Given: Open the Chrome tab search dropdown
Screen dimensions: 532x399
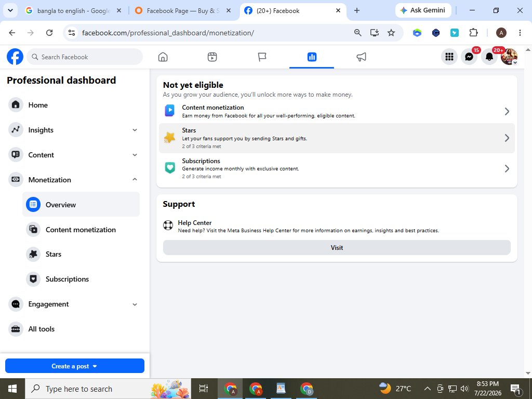Looking at the screenshot, I should (10, 10).
